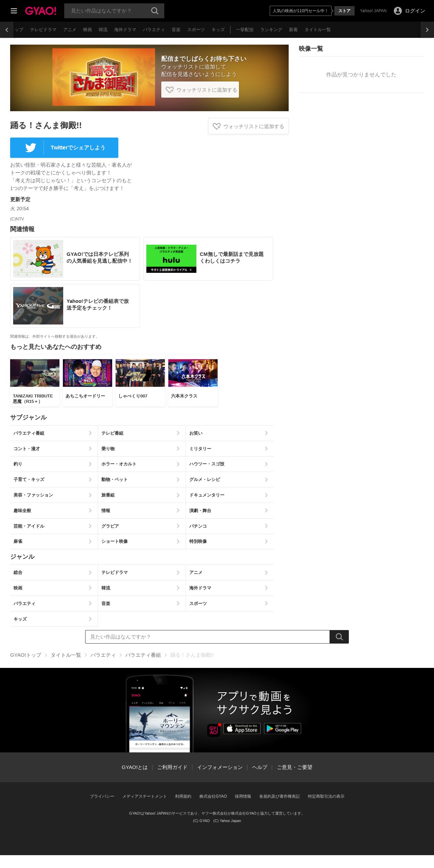Open 六本木クラス recommendation
The width and height of the screenshot is (434, 868).
coord(193,381)
